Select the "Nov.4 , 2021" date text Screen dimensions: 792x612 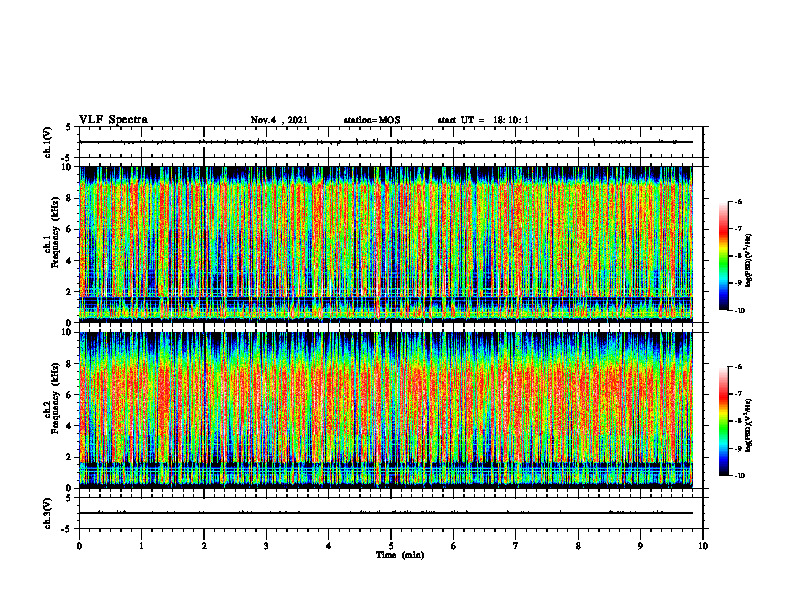279,120
